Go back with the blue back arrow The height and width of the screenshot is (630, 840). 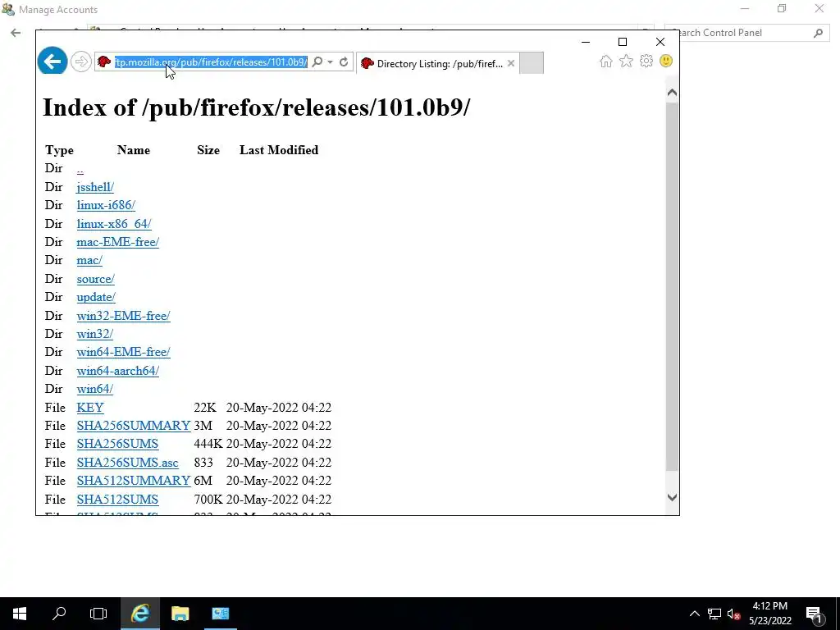tap(52, 62)
